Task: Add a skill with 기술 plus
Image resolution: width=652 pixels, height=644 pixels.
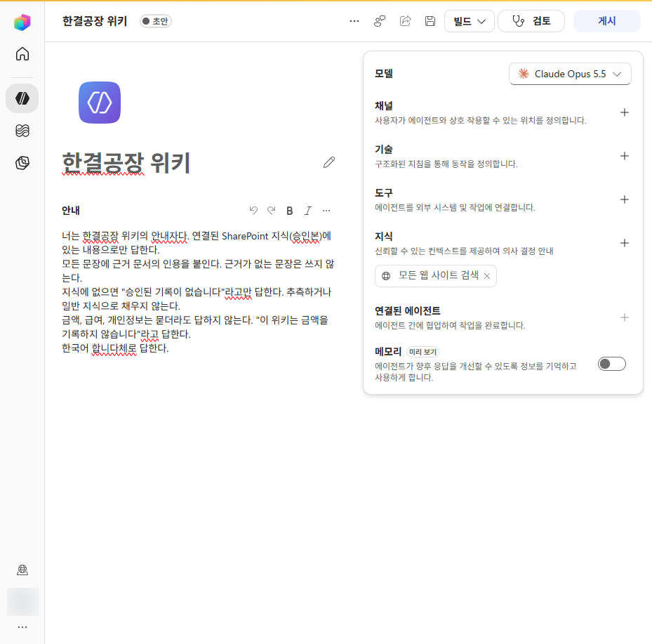Action: pos(624,156)
